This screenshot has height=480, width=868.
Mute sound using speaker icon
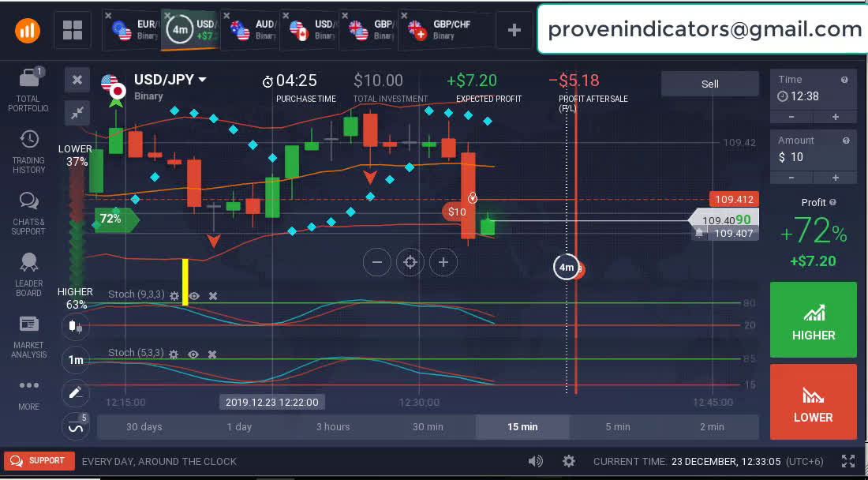coord(536,461)
